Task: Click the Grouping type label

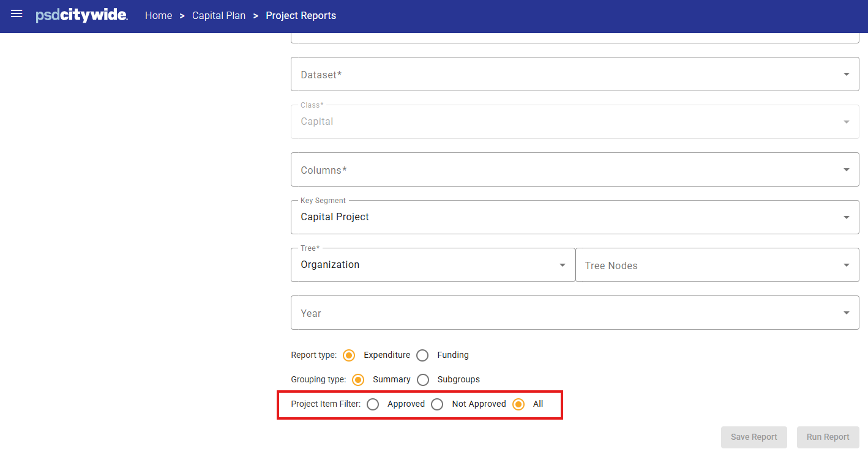Action: (x=318, y=379)
